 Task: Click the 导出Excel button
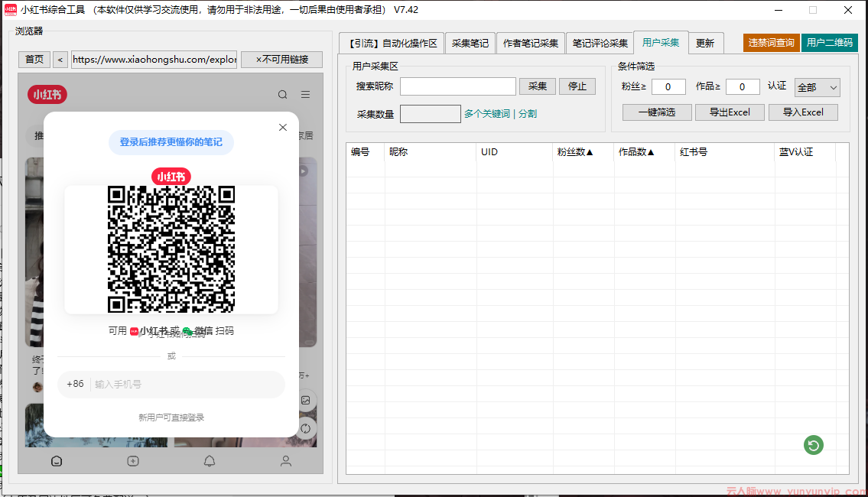[x=730, y=112]
